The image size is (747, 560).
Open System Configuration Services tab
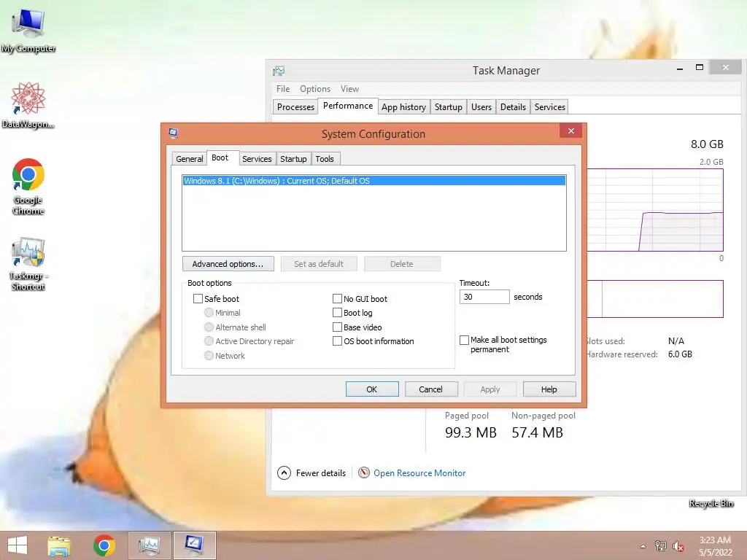tap(257, 159)
